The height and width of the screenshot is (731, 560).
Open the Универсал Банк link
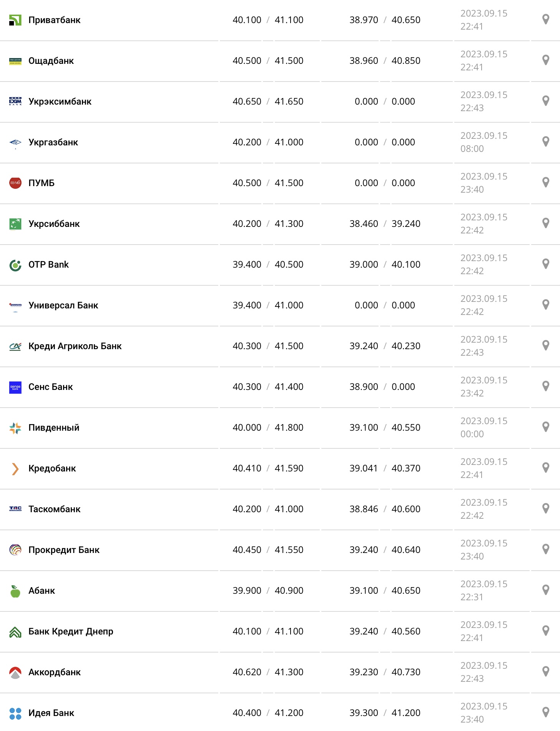pyautogui.click(x=63, y=305)
